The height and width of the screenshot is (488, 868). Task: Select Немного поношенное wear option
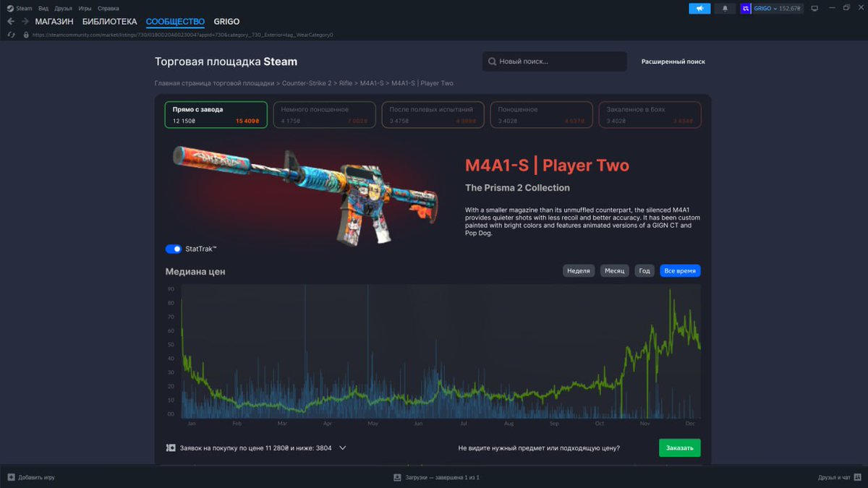pyautogui.click(x=325, y=115)
